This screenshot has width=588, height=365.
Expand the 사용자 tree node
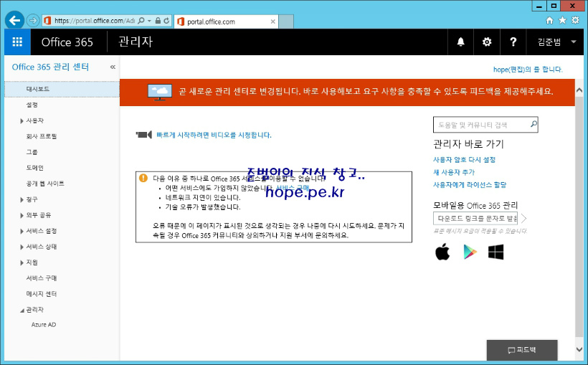22,120
